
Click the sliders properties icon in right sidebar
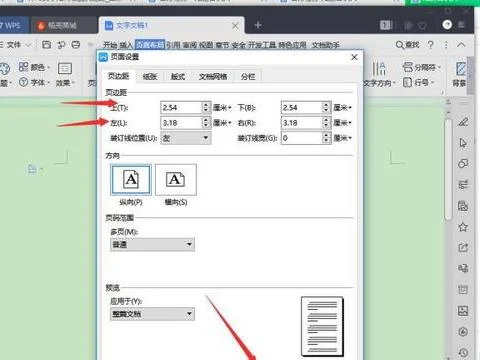pos(463,185)
